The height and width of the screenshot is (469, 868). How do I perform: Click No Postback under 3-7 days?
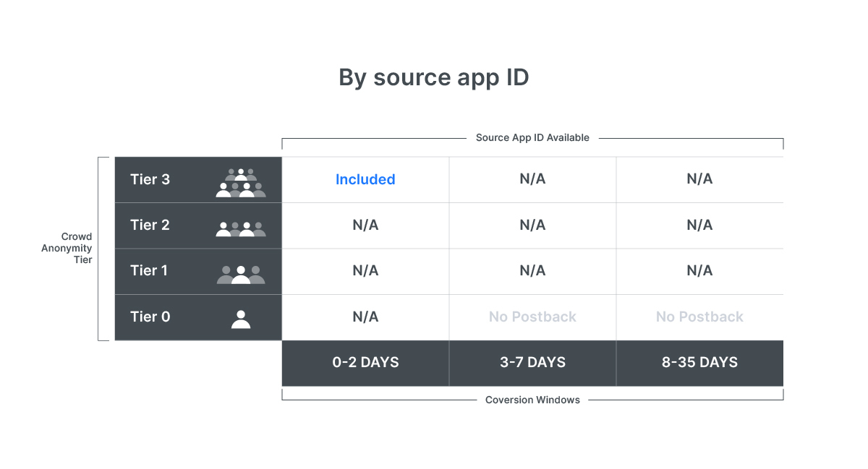coord(532,317)
